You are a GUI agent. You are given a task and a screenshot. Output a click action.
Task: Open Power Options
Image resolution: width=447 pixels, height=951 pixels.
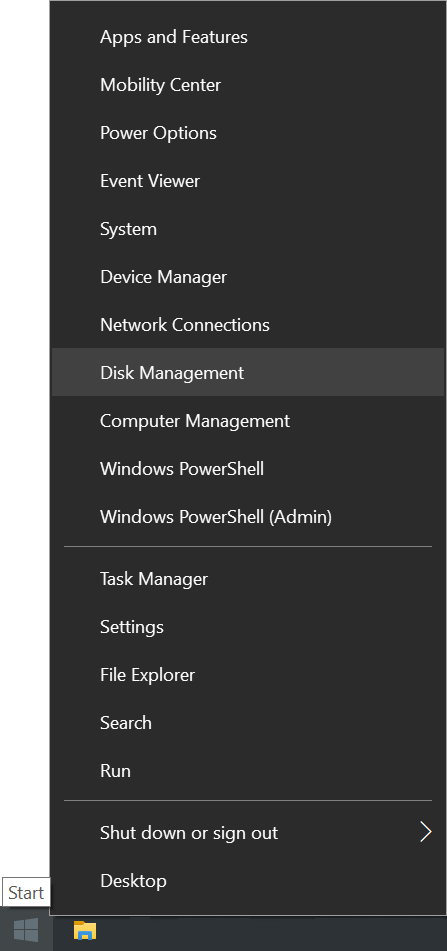248,133
